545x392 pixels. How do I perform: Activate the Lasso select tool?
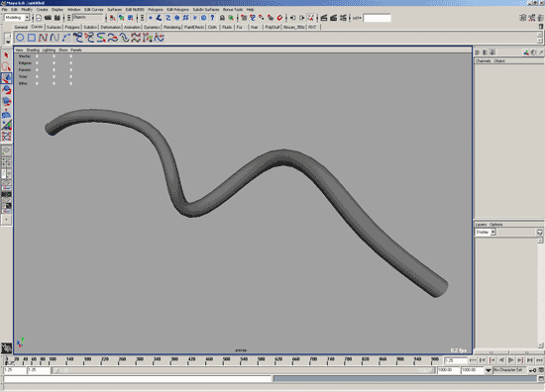tap(6, 66)
